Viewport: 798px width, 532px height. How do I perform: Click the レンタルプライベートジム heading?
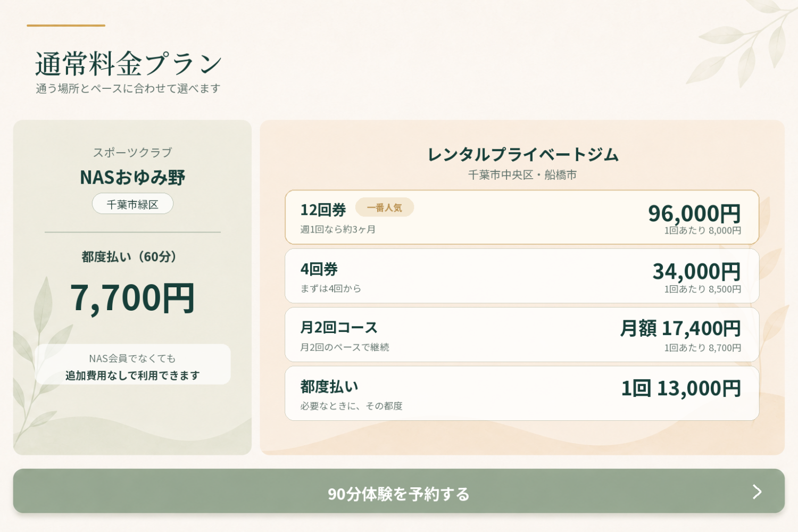click(523, 155)
